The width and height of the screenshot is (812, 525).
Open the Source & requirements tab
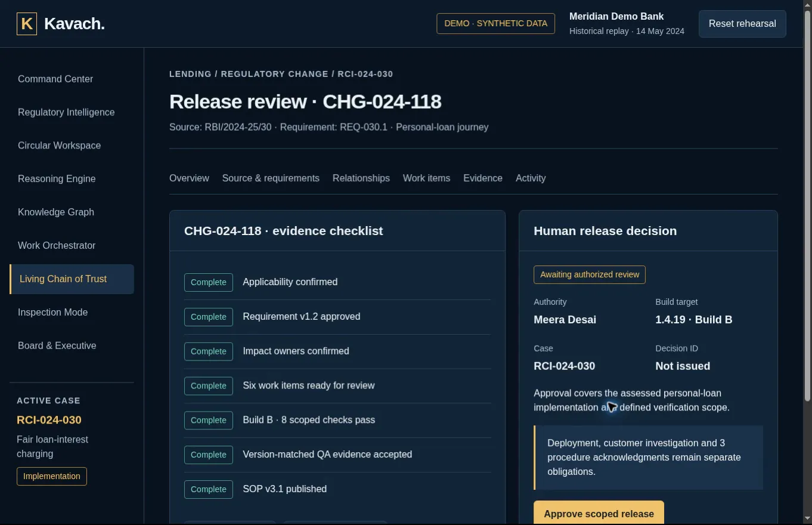click(271, 178)
